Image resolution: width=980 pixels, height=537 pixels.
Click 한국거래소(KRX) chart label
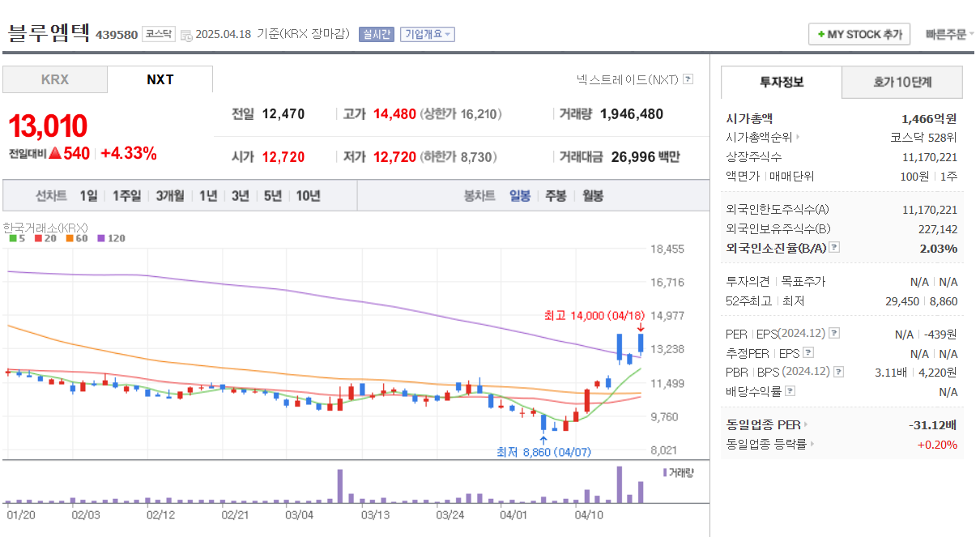(45, 228)
